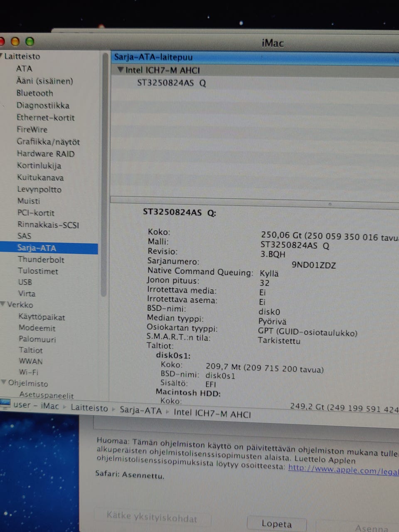Select WWAN under Verkko
Viewport: 399px width, 532px height.
31,361
